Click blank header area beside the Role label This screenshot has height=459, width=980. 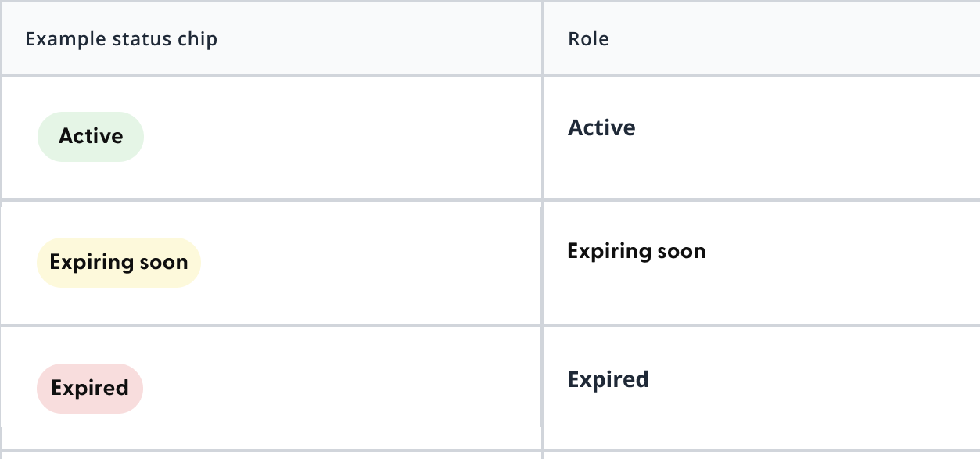[794, 39]
